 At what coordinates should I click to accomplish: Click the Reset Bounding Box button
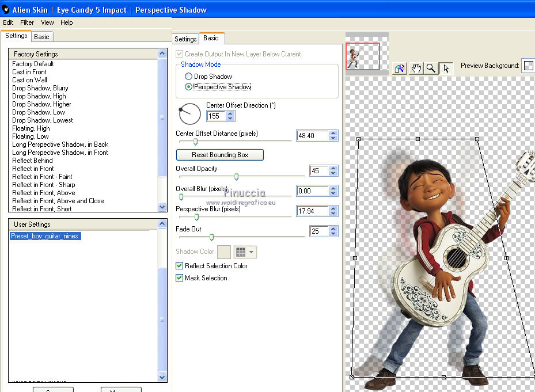click(220, 155)
